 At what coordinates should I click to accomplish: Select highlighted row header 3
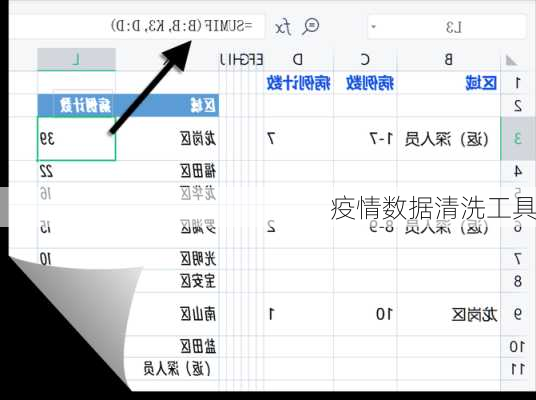[x=518, y=138]
